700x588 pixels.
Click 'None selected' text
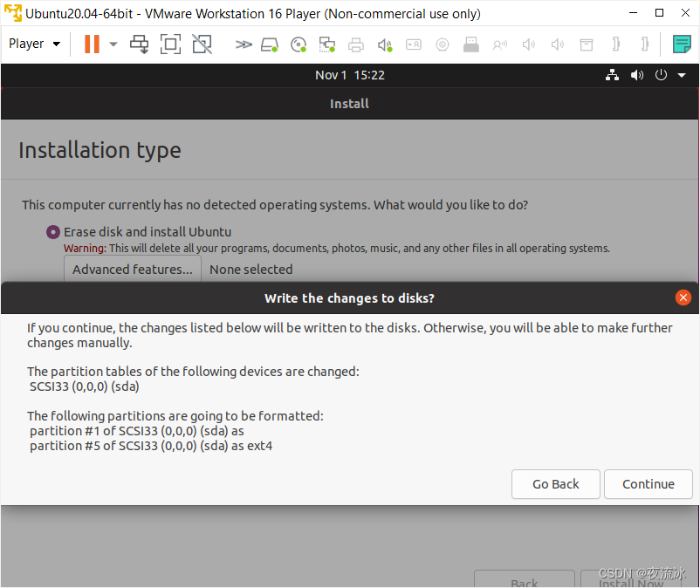point(251,270)
